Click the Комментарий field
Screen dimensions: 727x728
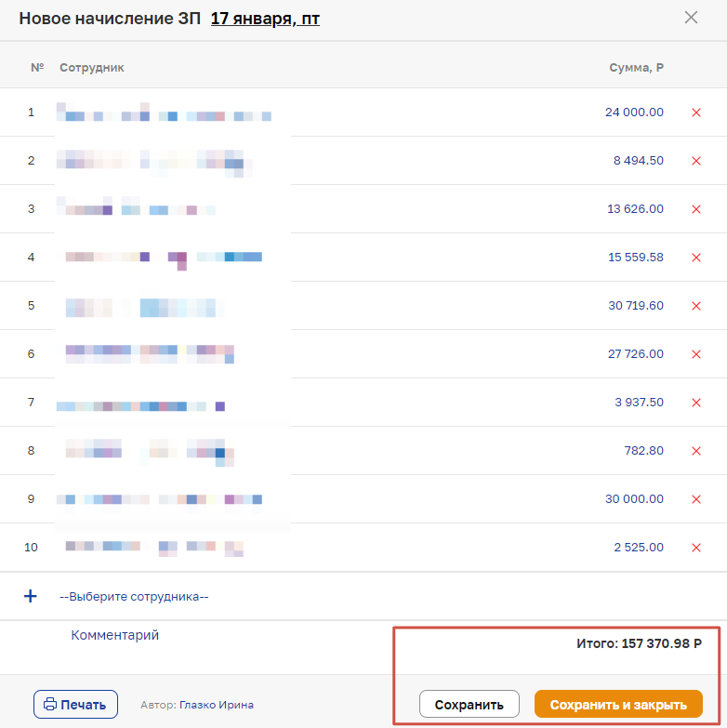[x=115, y=636]
